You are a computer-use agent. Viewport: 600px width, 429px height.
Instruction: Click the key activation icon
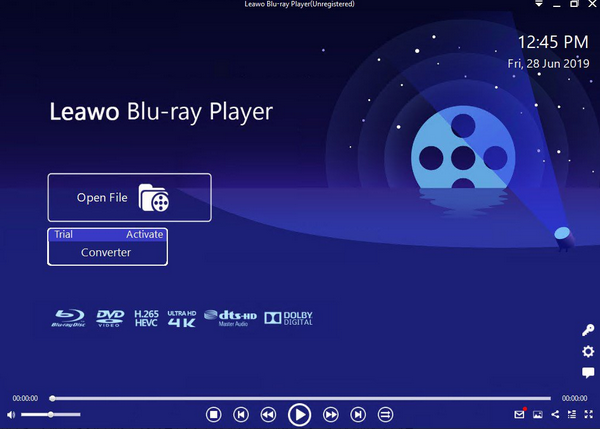click(x=588, y=330)
